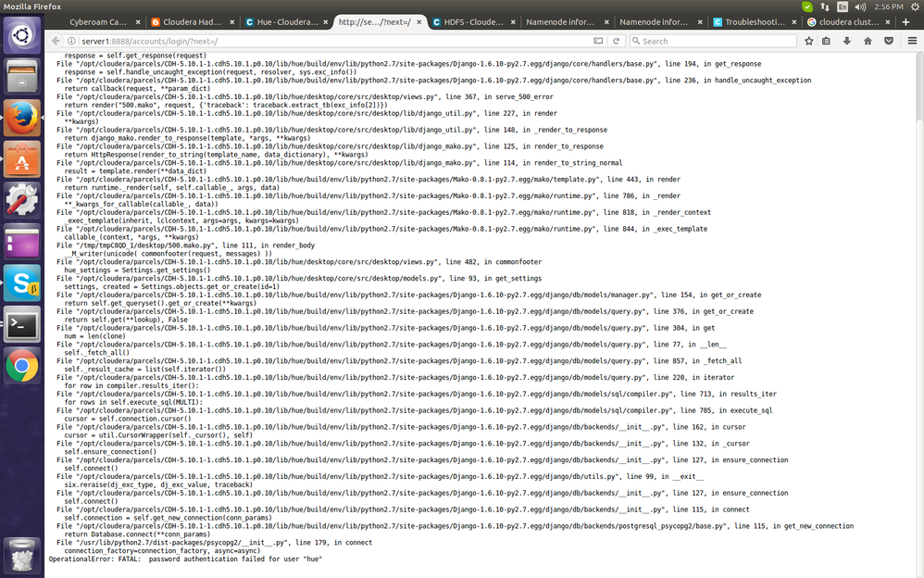Reload the current page
The height and width of the screenshot is (578, 924).
tap(616, 41)
